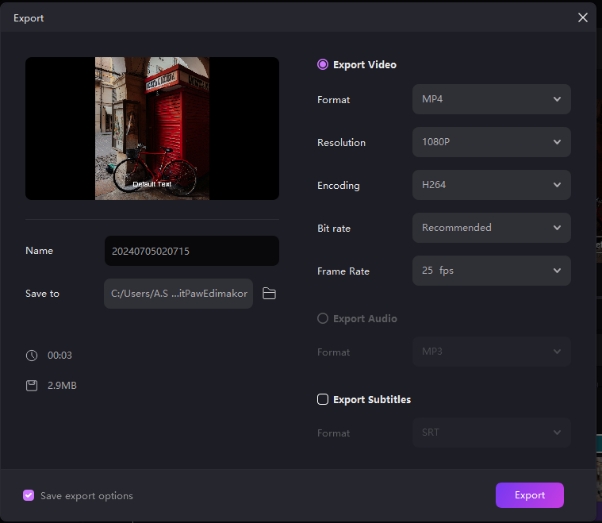Click the duration clock icon

pos(31,355)
